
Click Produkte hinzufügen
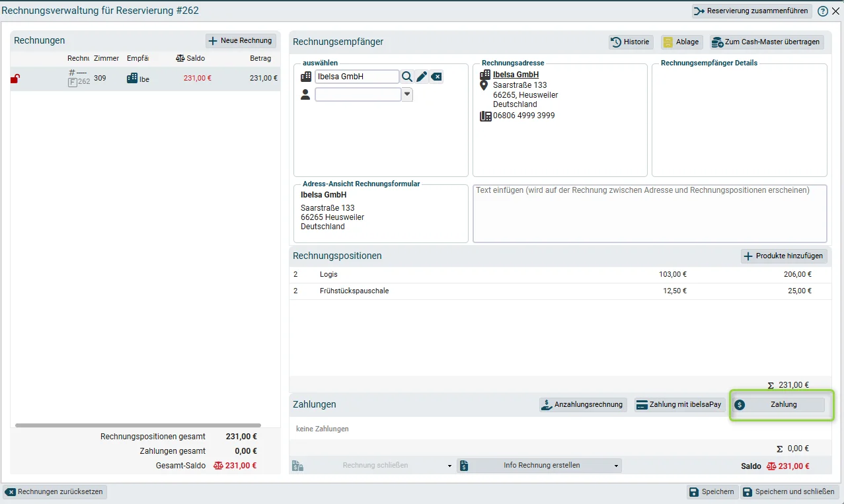tap(784, 256)
